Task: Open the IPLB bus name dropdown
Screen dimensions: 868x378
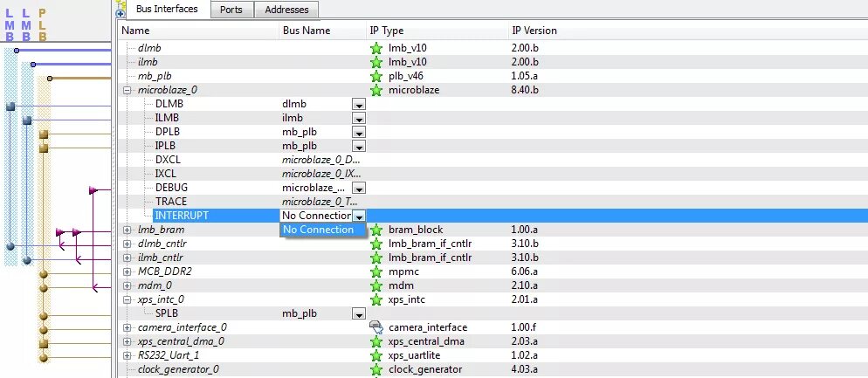Action: (359, 146)
